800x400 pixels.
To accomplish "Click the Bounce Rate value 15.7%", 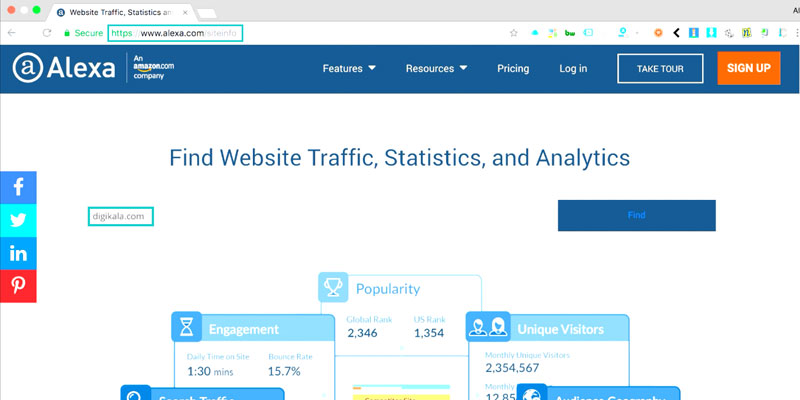I will click(284, 371).
